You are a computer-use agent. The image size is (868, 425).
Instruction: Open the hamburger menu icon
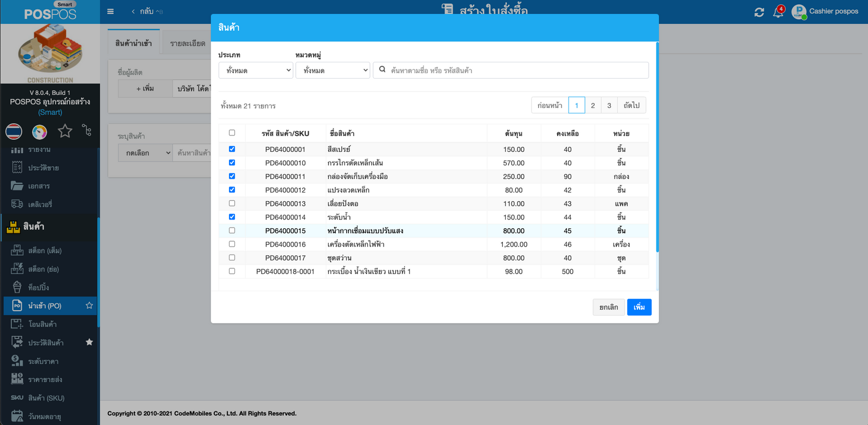pyautogui.click(x=111, y=11)
